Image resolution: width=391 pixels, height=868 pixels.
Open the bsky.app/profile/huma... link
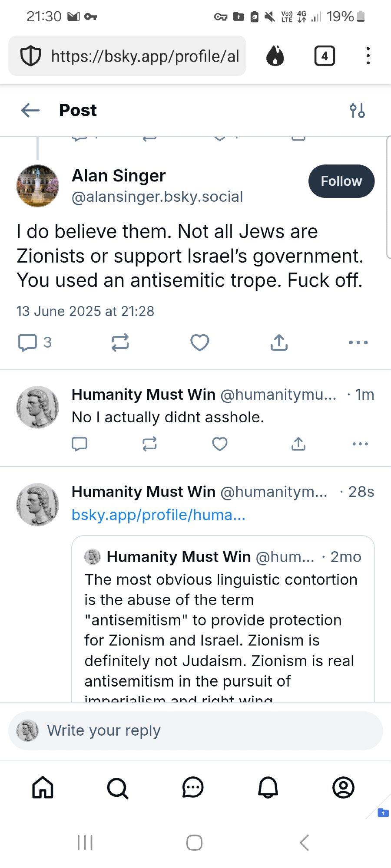(159, 515)
